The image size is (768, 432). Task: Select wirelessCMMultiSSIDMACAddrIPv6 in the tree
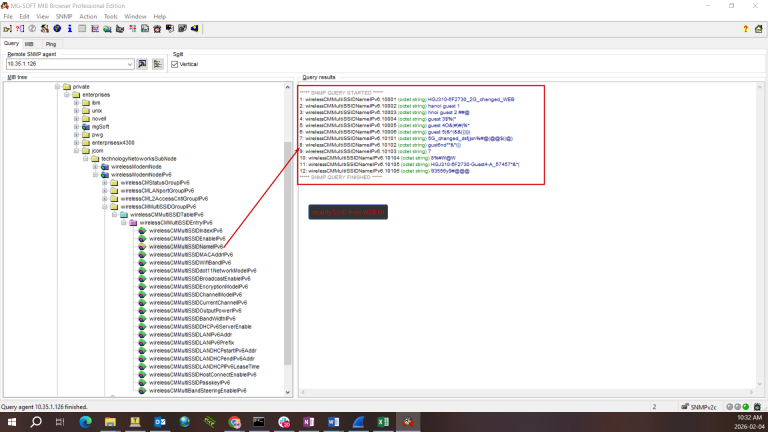(x=191, y=255)
